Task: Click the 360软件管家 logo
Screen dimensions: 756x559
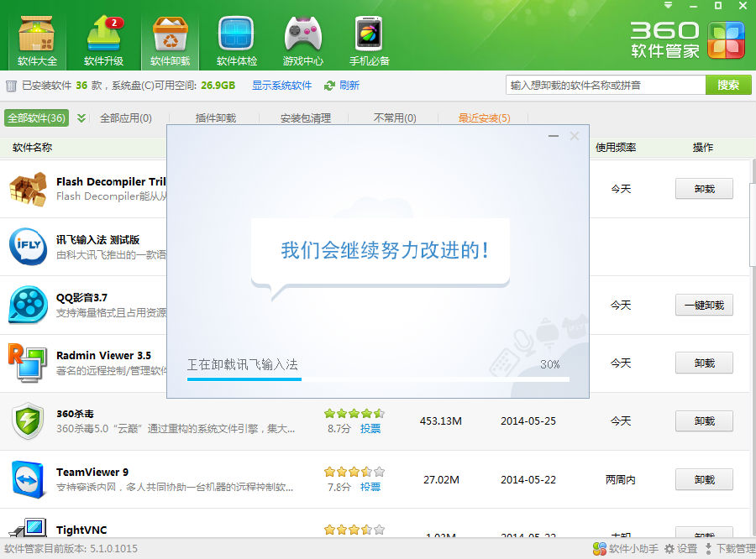Action: (x=687, y=40)
